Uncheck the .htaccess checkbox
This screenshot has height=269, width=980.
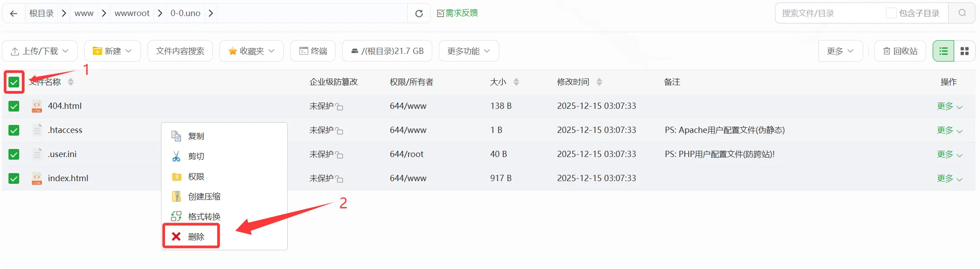(14, 130)
